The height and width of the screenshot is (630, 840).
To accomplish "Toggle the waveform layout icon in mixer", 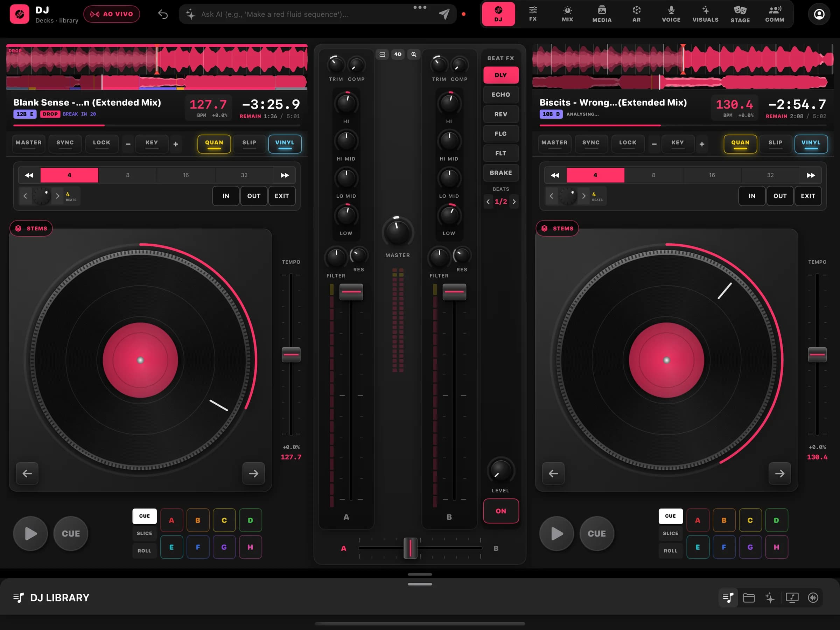I will point(382,54).
